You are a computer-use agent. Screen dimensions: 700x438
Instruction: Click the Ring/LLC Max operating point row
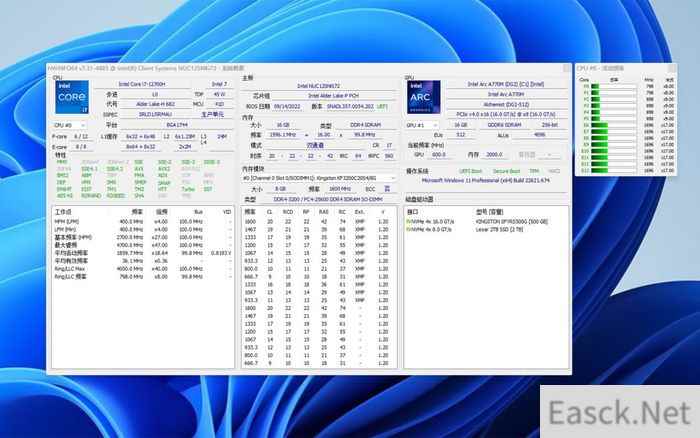(142, 269)
